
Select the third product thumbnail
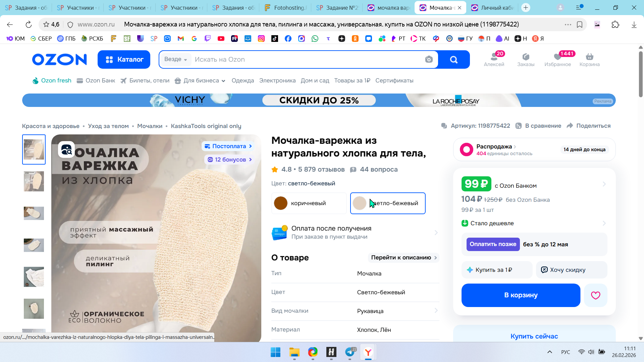[34, 213]
